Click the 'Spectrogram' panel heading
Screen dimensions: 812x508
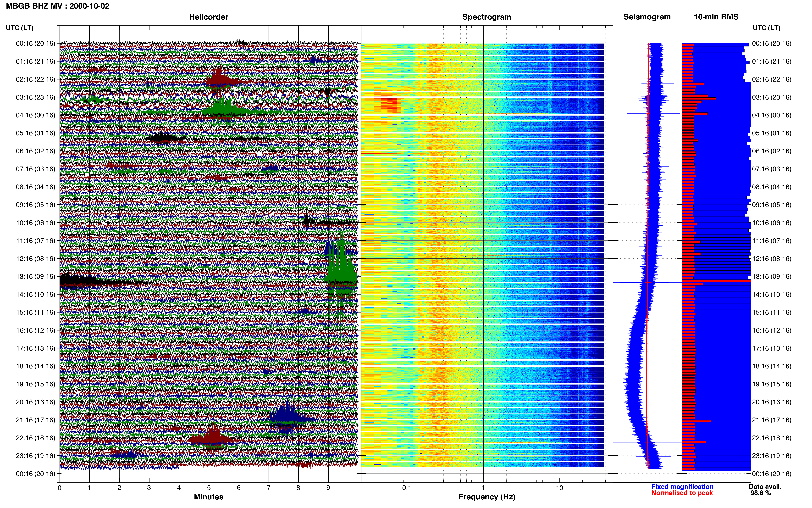coord(487,17)
